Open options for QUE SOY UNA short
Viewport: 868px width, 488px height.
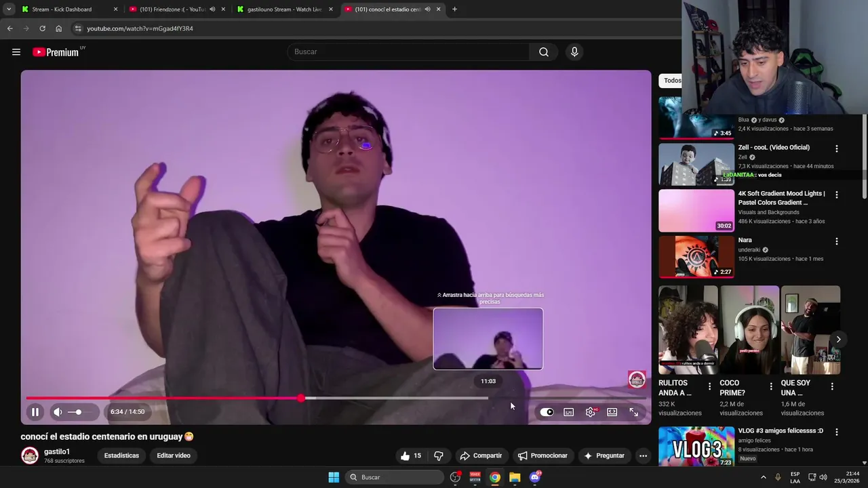pyautogui.click(x=832, y=386)
